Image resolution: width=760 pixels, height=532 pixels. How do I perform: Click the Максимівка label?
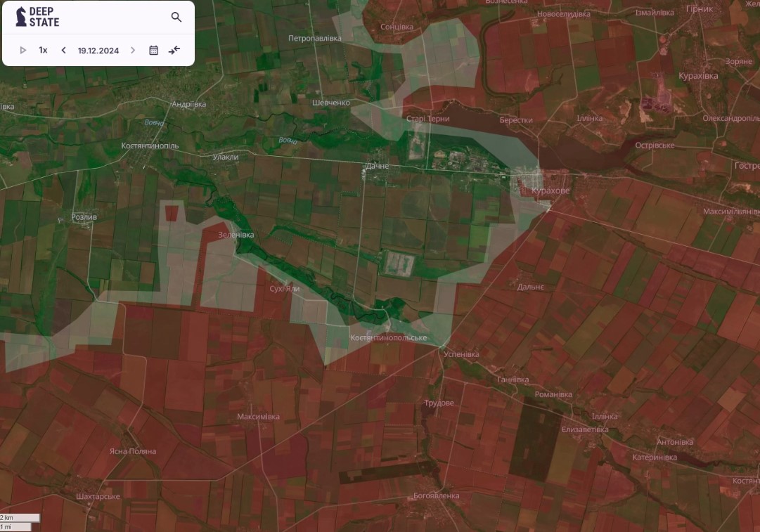258,417
